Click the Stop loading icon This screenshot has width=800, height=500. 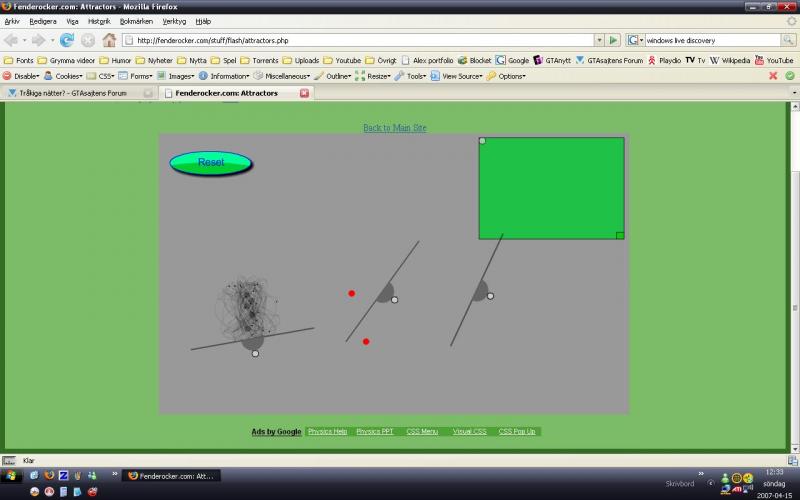click(x=88, y=40)
